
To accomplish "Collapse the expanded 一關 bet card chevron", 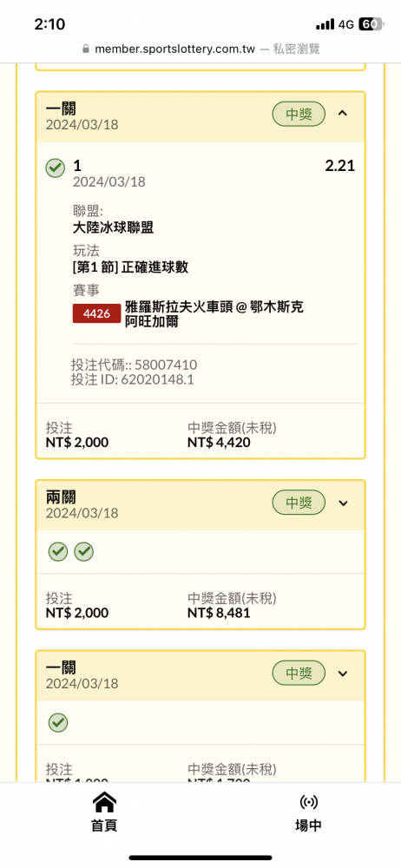I will (x=343, y=114).
